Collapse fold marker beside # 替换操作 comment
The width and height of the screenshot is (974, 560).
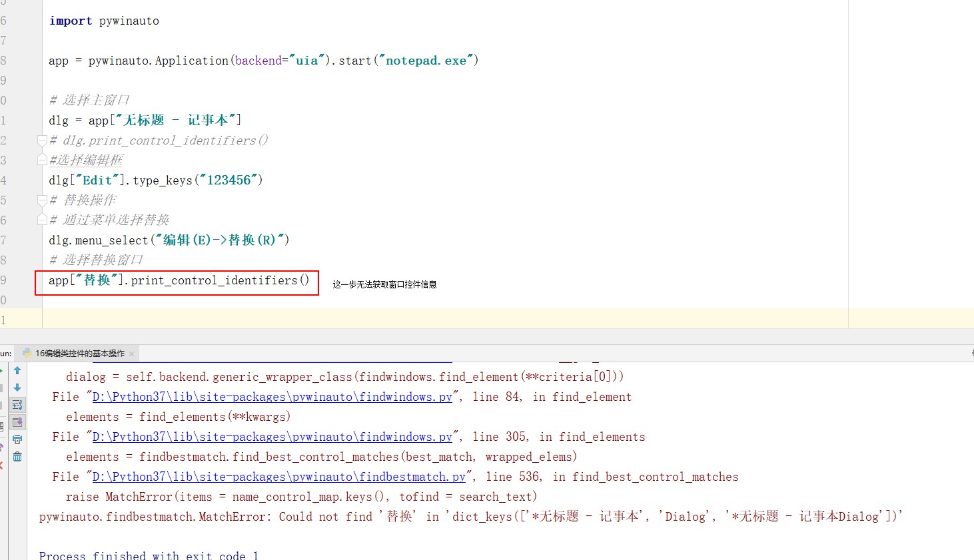(42, 200)
